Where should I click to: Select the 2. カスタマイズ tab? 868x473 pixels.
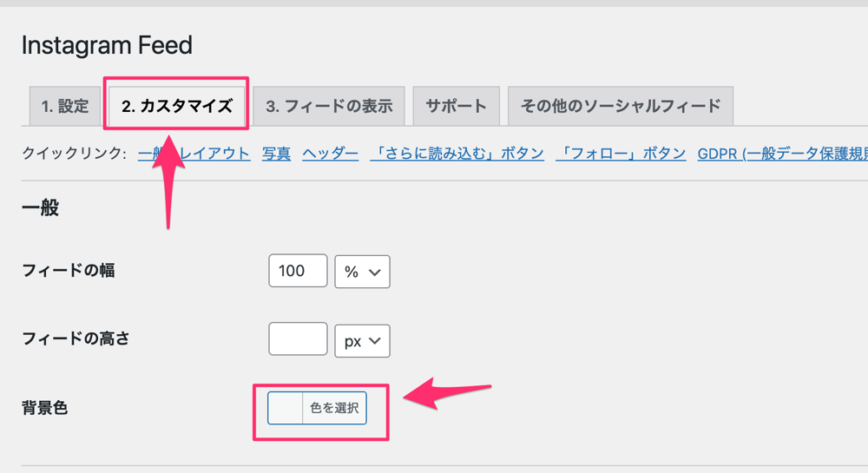176,106
